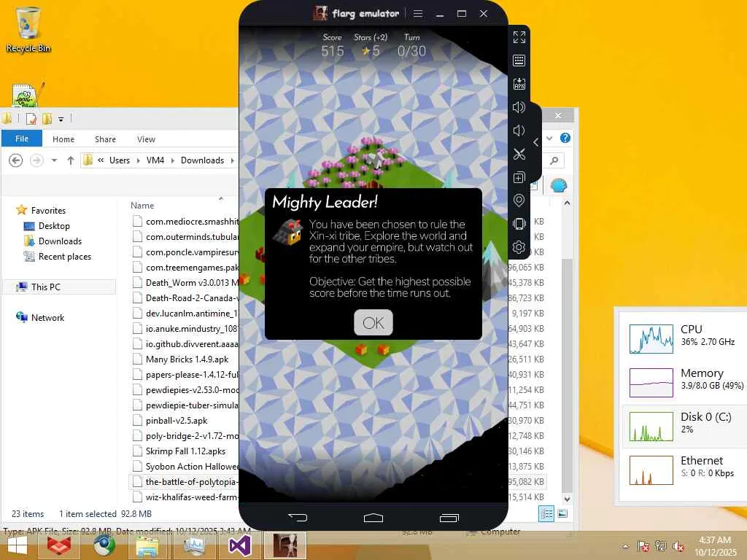Image resolution: width=747 pixels, height=560 pixels.
Task: Select the Syobon Action Halloween file
Action: [192, 466]
